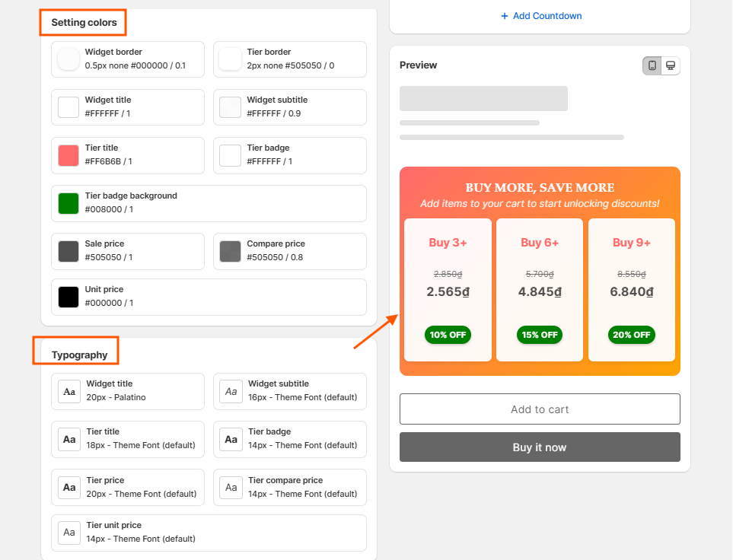Viewport: 733px width, 560px height.
Task: Open the Widget subtitle typography Aa icon
Action: click(x=231, y=391)
